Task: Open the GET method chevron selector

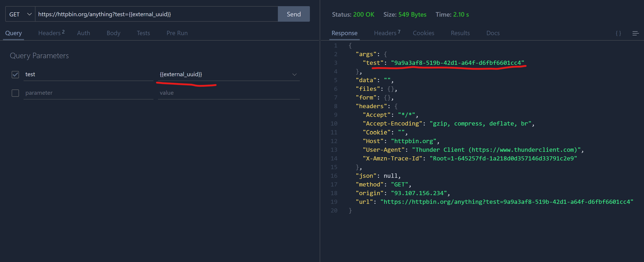Action: [29, 14]
